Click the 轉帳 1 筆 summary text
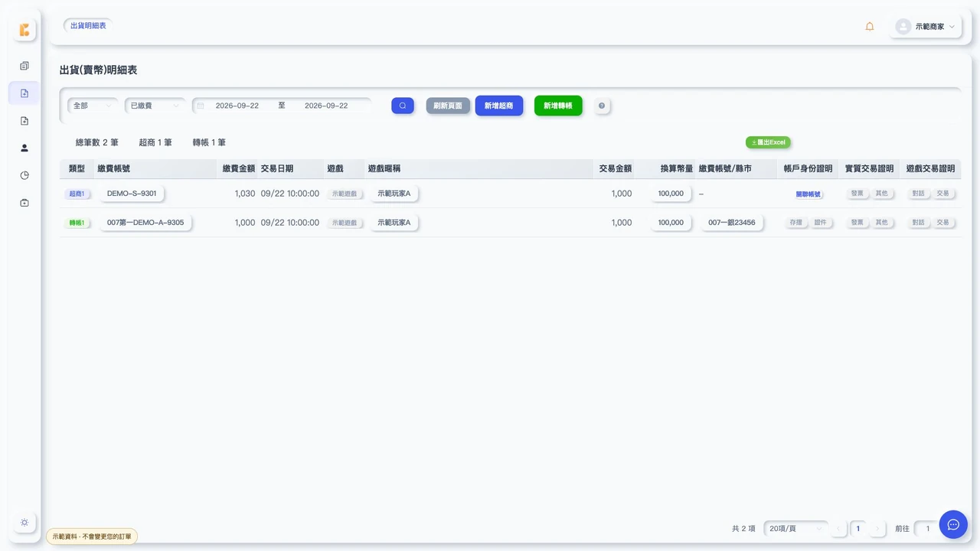This screenshot has height=551, width=980. point(209,142)
